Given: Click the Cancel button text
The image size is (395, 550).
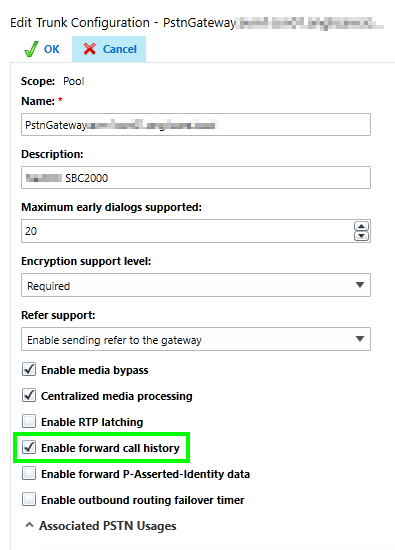Looking at the screenshot, I should (120, 49).
